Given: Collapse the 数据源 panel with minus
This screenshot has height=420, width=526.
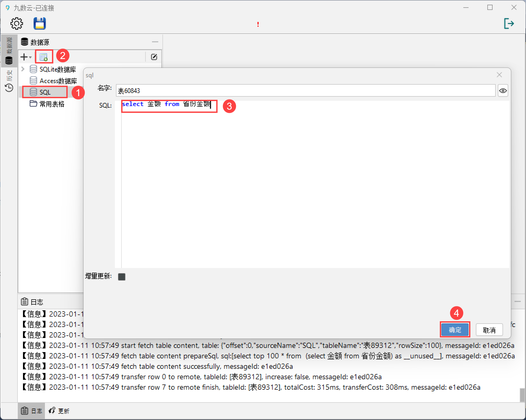Looking at the screenshot, I should point(155,42).
